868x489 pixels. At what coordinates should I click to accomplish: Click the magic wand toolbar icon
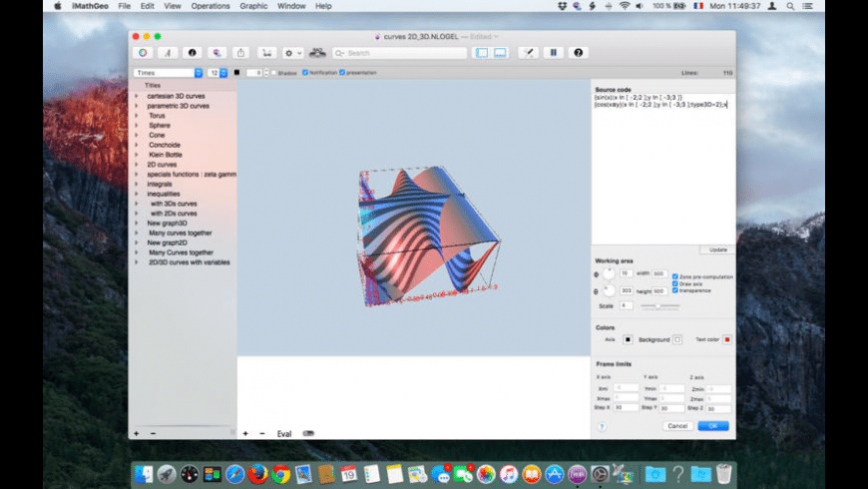coord(528,53)
